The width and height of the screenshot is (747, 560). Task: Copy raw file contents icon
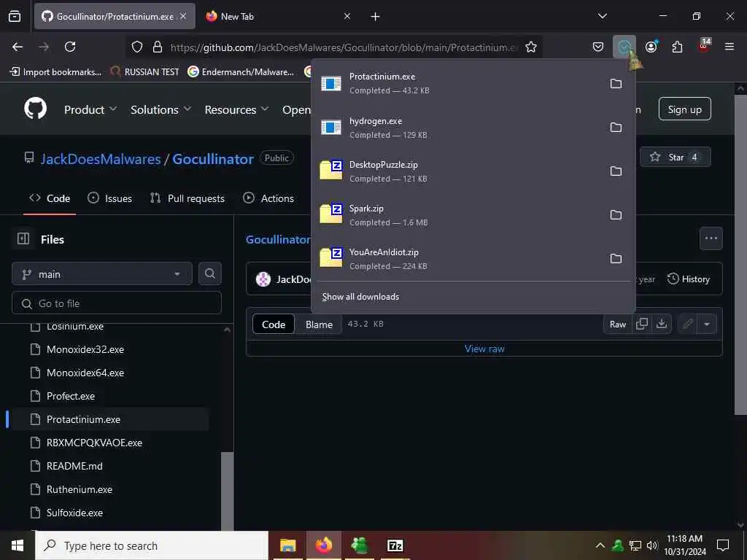(x=642, y=324)
